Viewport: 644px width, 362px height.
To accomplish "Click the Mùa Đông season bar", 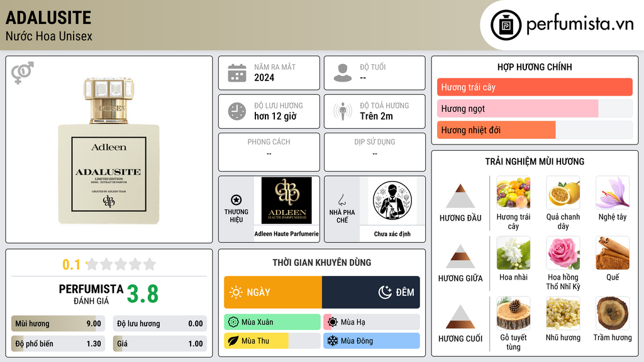I will [372, 341].
